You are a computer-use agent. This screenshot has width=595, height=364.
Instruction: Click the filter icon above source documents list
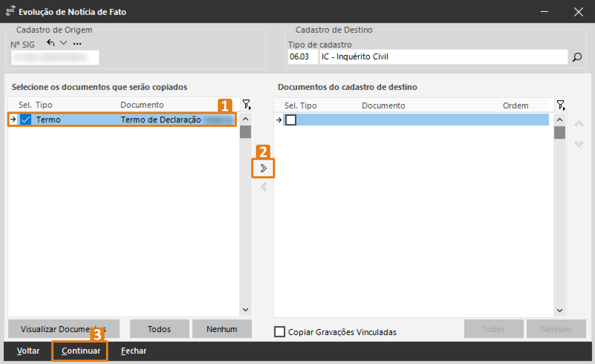tap(247, 104)
